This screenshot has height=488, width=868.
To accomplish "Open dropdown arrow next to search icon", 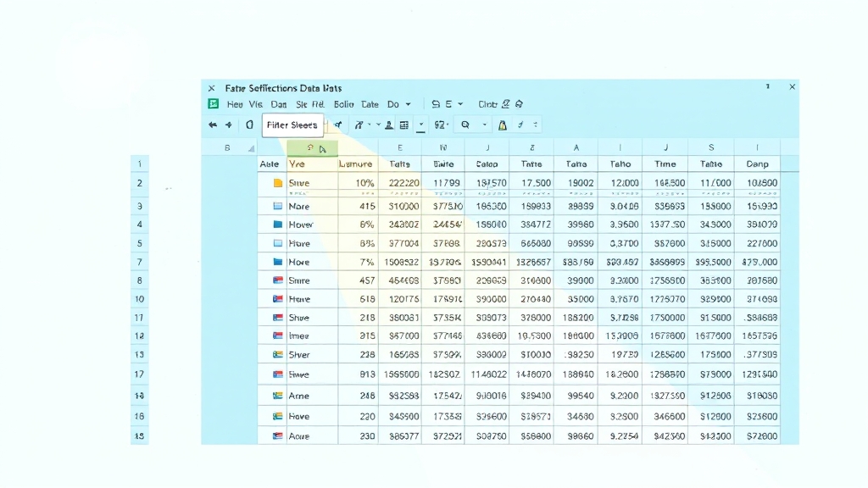I will pyautogui.click(x=485, y=125).
